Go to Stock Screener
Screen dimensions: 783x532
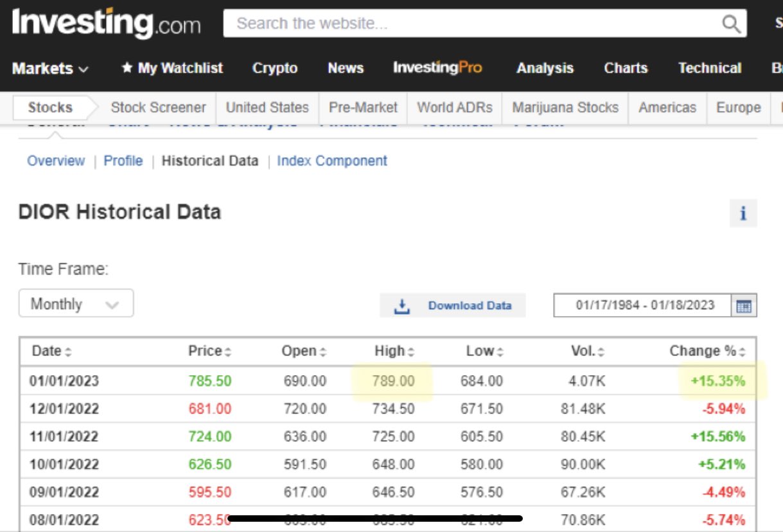[x=158, y=107]
